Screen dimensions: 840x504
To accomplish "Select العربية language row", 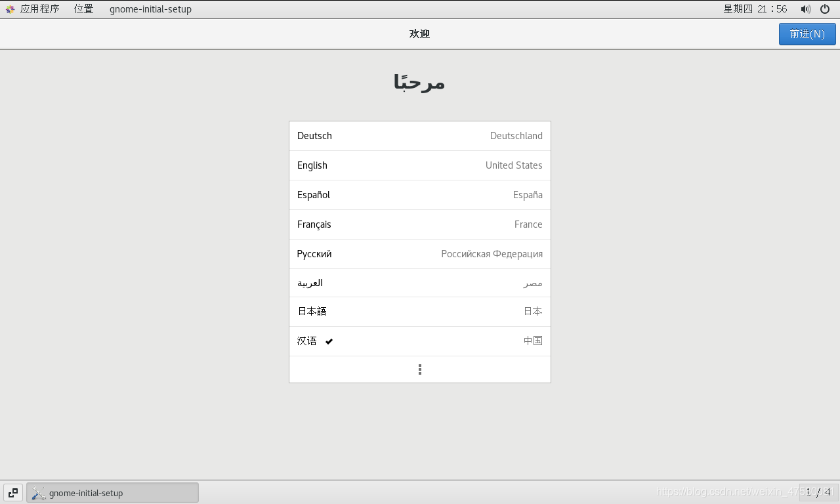I will tap(420, 283).
